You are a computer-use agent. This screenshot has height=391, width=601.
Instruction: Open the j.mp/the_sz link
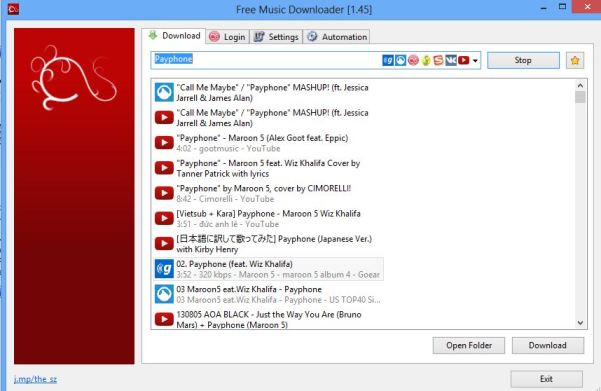tap(35, 379)
